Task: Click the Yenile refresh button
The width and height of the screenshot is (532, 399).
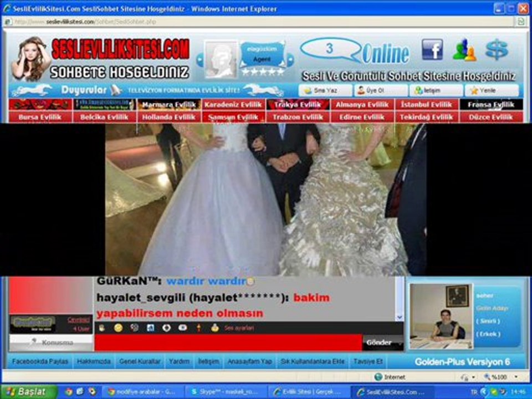Action: tap(492, 90)
